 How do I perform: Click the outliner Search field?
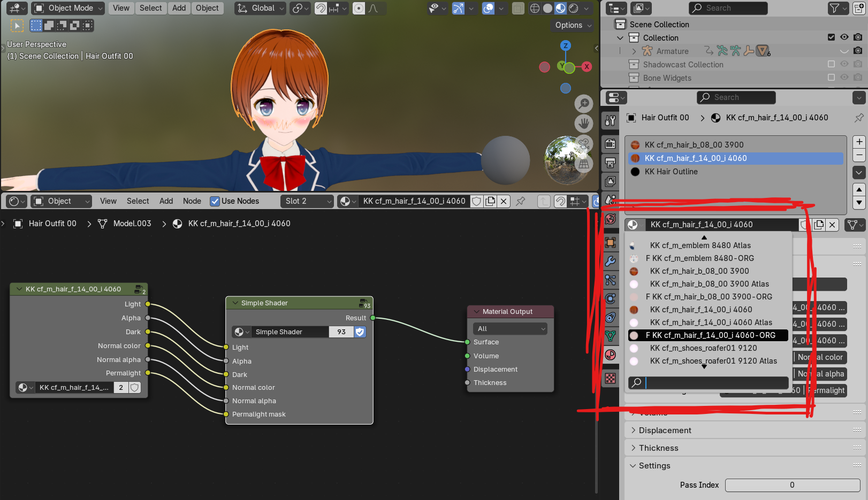pos(728,8)
